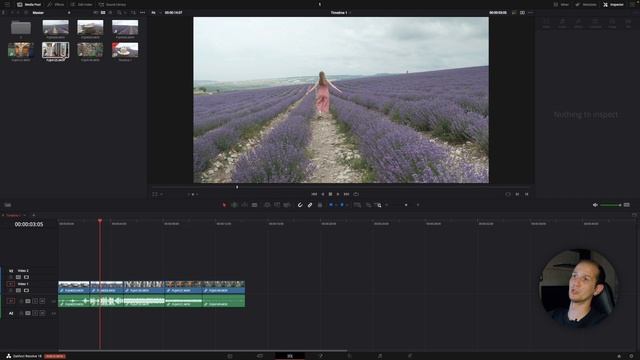Click the timeline timecode 00:00:03:05 field
This screenshot has height=360, width=640.
point(29,224)
